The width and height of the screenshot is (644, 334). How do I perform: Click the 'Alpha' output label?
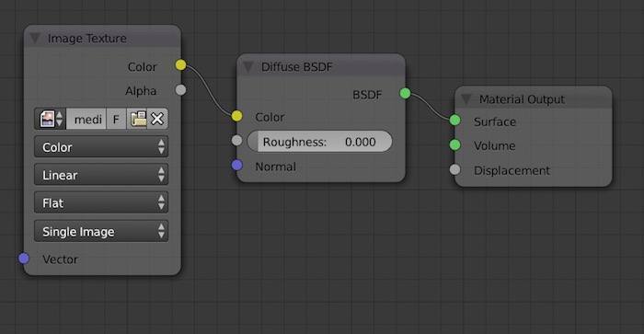tap(141, 91)
